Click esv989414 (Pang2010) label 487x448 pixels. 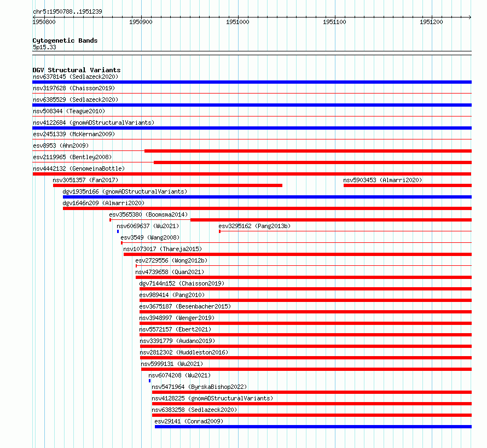172,295
